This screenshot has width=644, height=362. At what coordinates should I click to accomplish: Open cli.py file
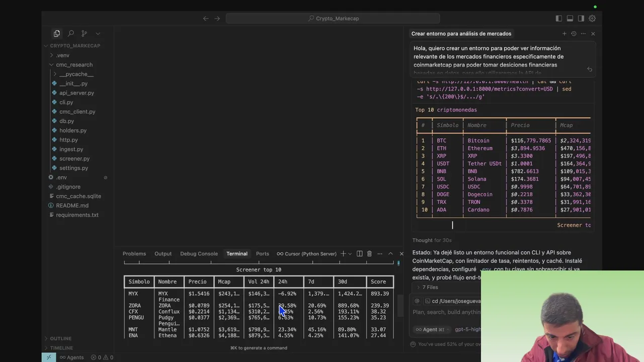[66, 103]
